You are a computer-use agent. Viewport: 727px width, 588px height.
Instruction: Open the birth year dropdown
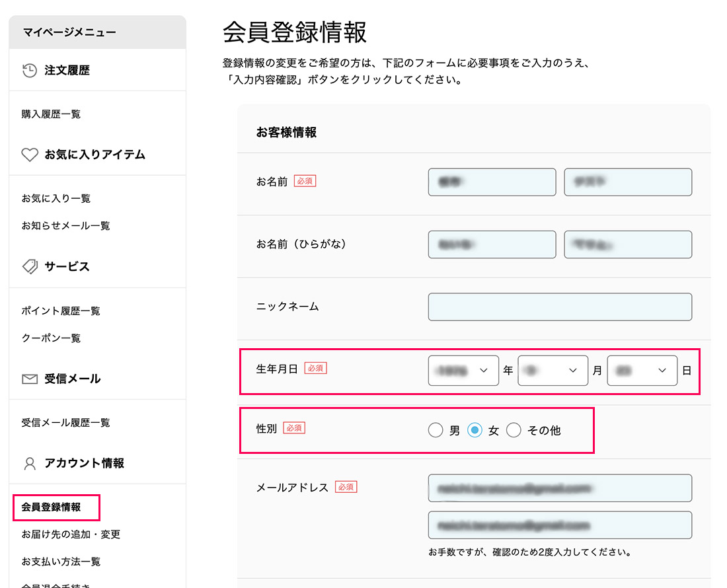pyautogui.click(x=463, y=371)
